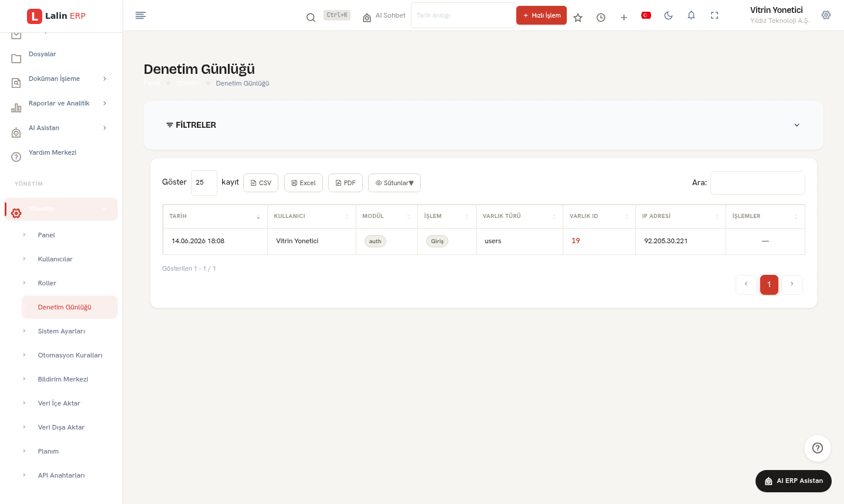
Task: Click the Ara search field
Action: [757, 183]
